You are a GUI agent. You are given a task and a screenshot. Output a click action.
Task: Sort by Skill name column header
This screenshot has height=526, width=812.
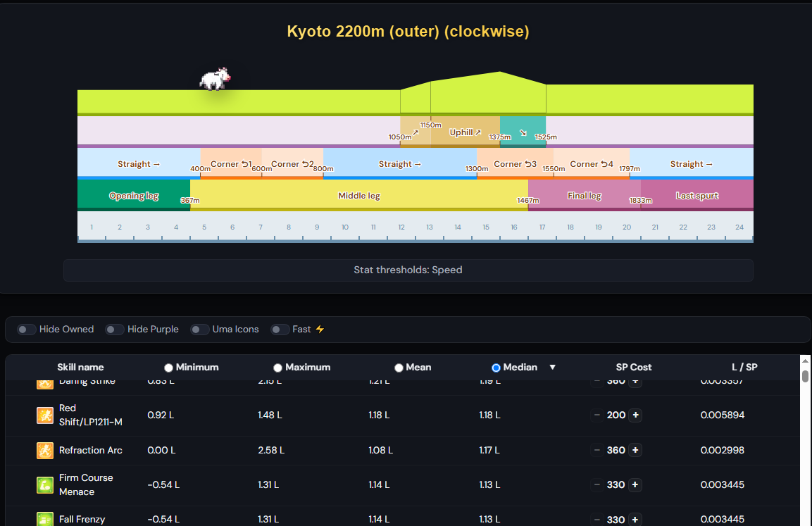click(80, 367)
